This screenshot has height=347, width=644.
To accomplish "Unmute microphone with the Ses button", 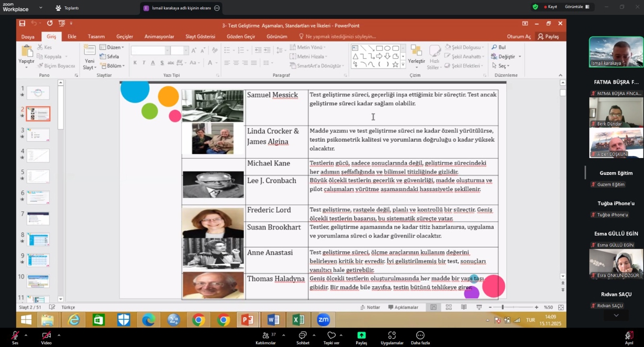I will 15,335.
